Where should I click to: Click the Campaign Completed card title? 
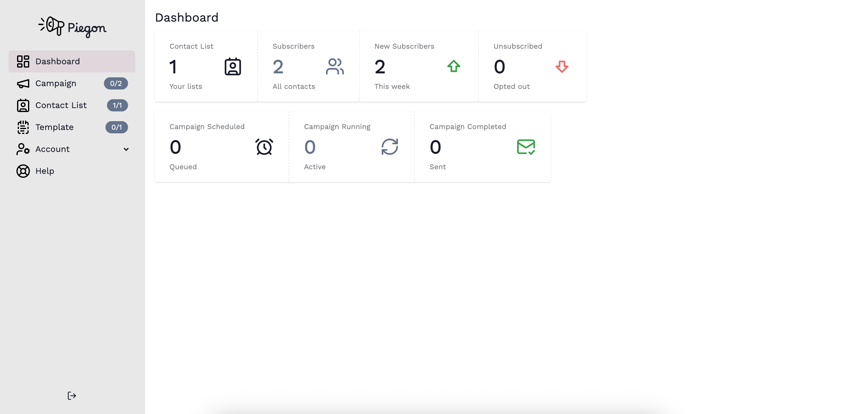pos(468,127)
